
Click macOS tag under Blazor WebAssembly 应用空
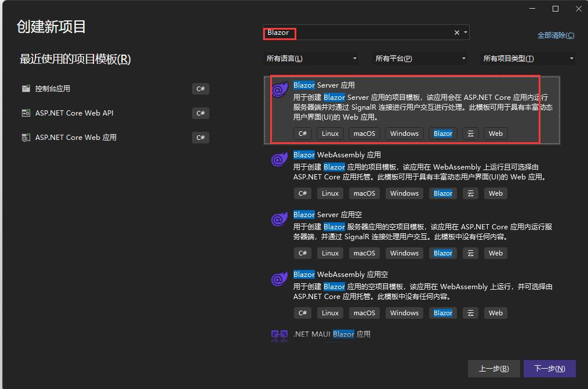coord(364,313)
